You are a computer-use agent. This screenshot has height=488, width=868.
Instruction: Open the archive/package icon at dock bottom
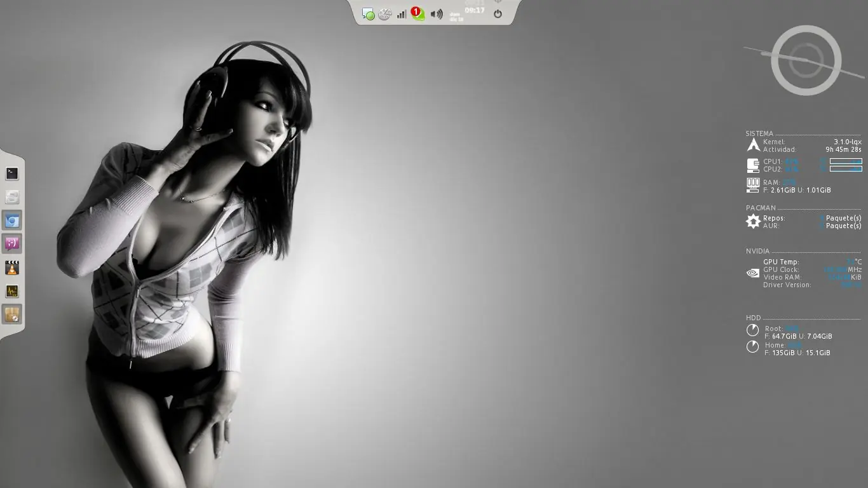(x=11, y=314)
